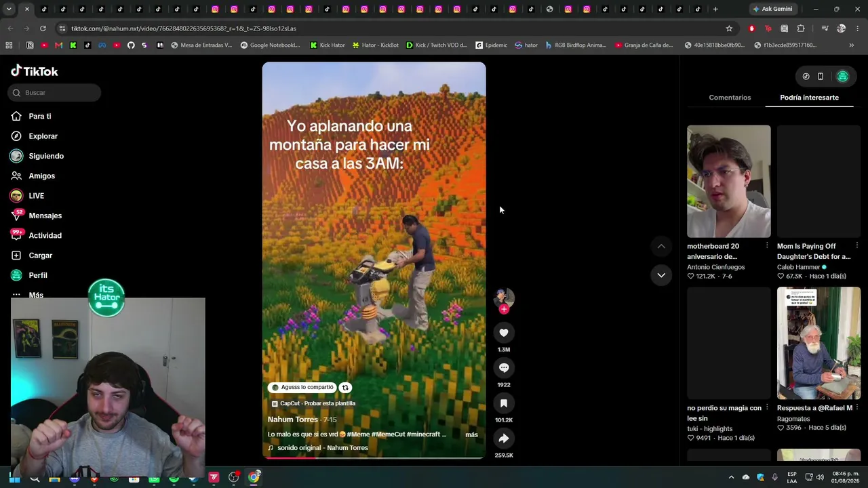The image size is (868, 488).
Task: Click the Buscar search field
Action: pyautogui.click(x=54, y=93)
